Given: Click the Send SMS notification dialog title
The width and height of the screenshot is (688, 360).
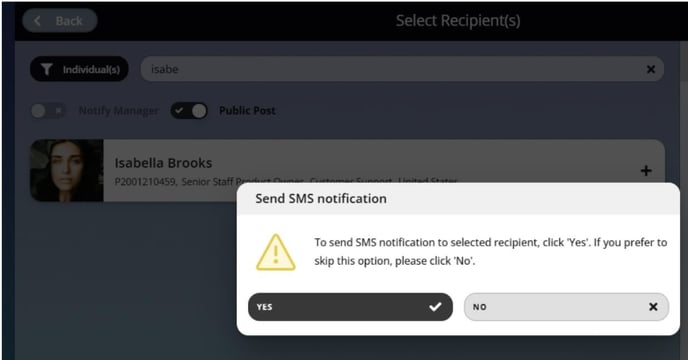Looking at the screenshot, I should [321, 198].
